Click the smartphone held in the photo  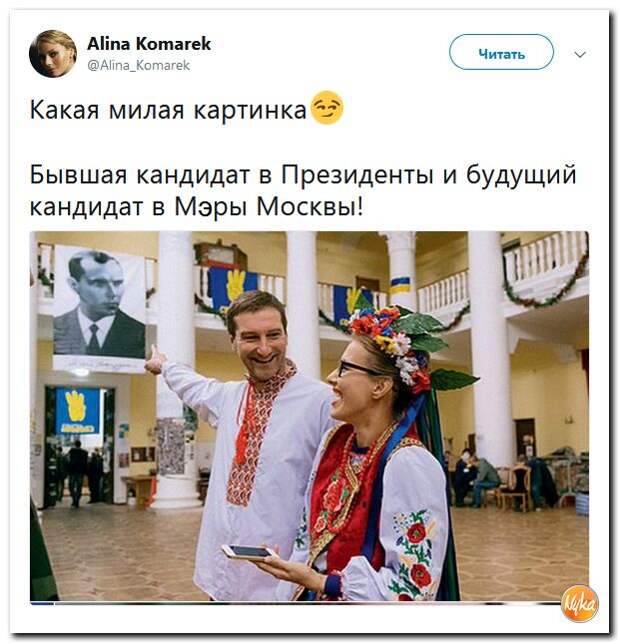[248, 551]
